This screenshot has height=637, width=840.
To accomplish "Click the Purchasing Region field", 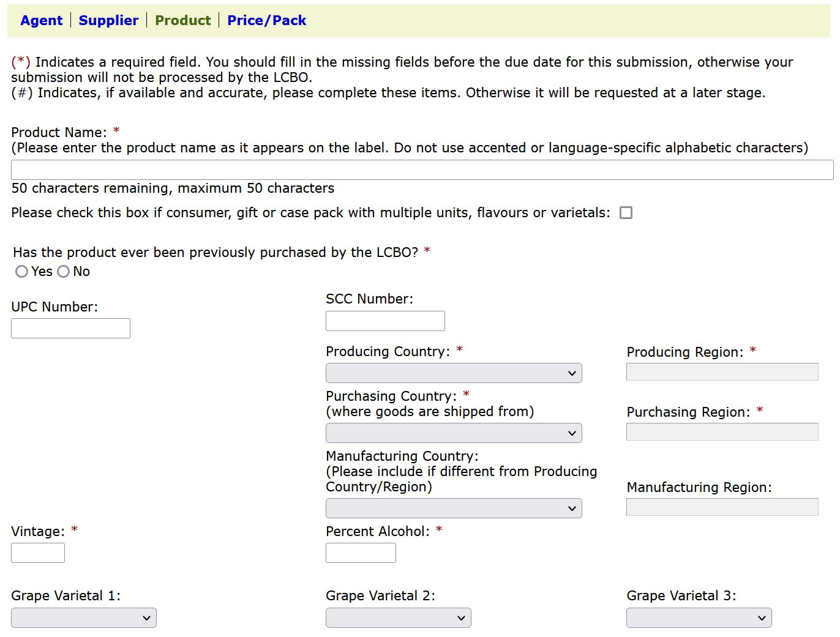I will pos(722,431).
